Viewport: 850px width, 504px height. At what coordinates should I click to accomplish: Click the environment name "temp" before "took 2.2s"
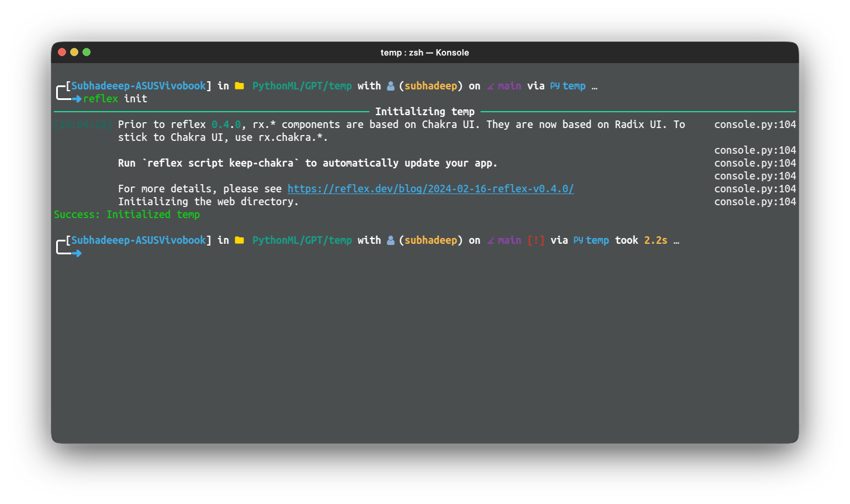pyautogui.click(x=597, y=240)
